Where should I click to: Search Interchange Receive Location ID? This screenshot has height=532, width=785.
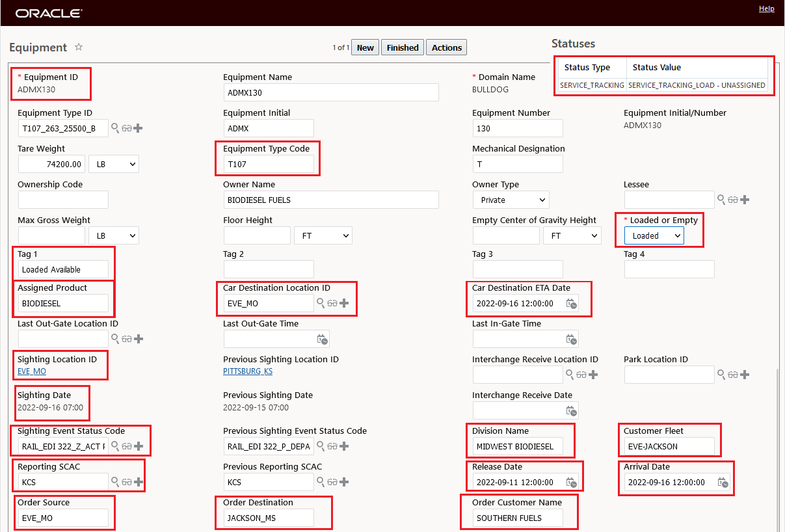(570, 375)
